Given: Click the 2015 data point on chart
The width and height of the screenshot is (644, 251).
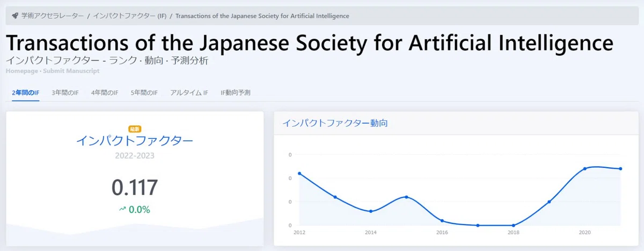Looking at the screenshot, I should pyautogui.click(x=406, y=197).
